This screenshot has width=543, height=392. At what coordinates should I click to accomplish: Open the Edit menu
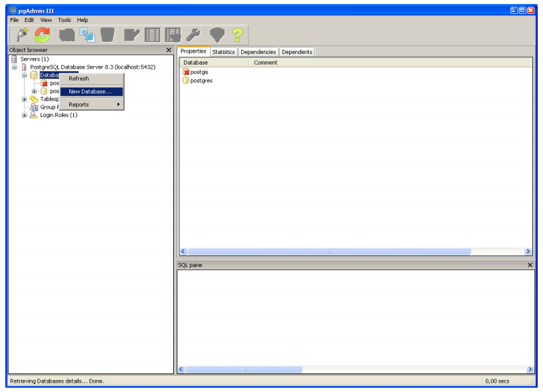tap(29, 20)
